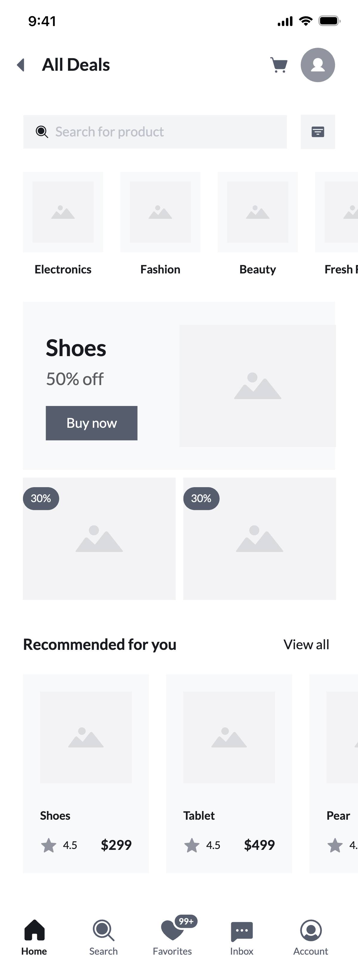The height and width of the screenshot is (980, 358).
Task: Open the Tablet product card at $499
Action: [229, 773]
